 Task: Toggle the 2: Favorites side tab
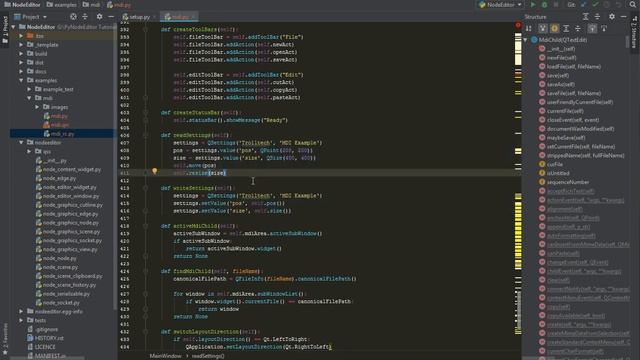[5, 339]
